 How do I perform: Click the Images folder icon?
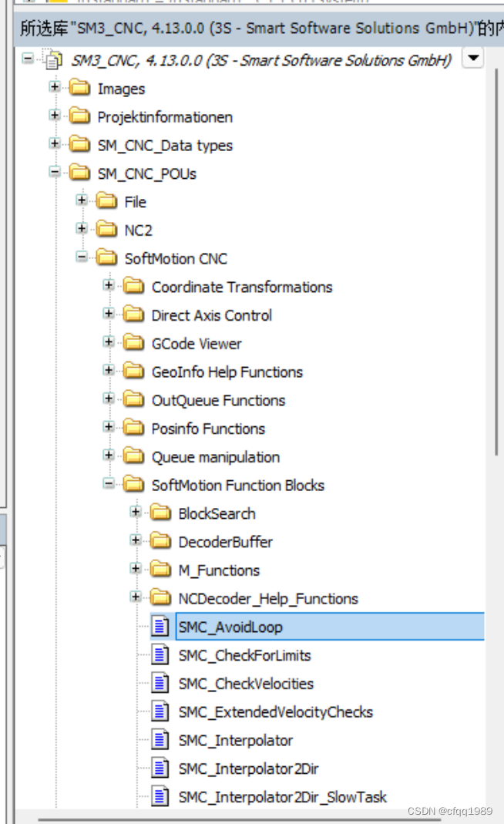click(x=80, y=87)
